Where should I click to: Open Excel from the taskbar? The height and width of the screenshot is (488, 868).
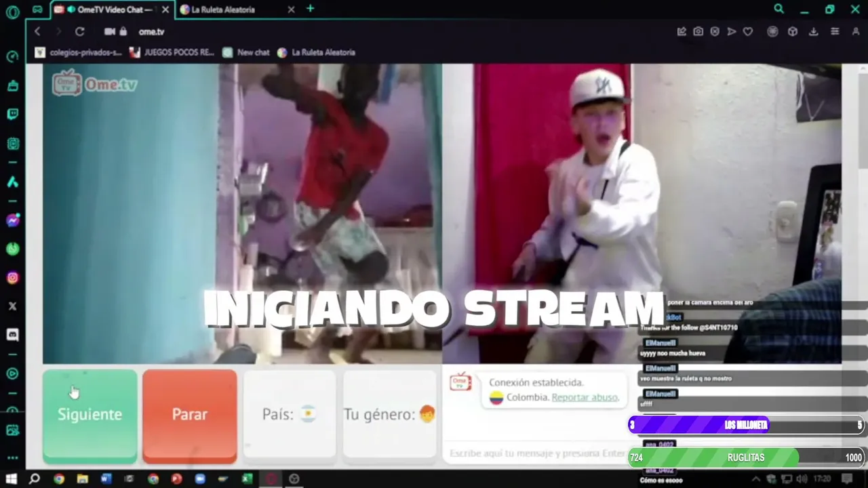coord(247,479)
